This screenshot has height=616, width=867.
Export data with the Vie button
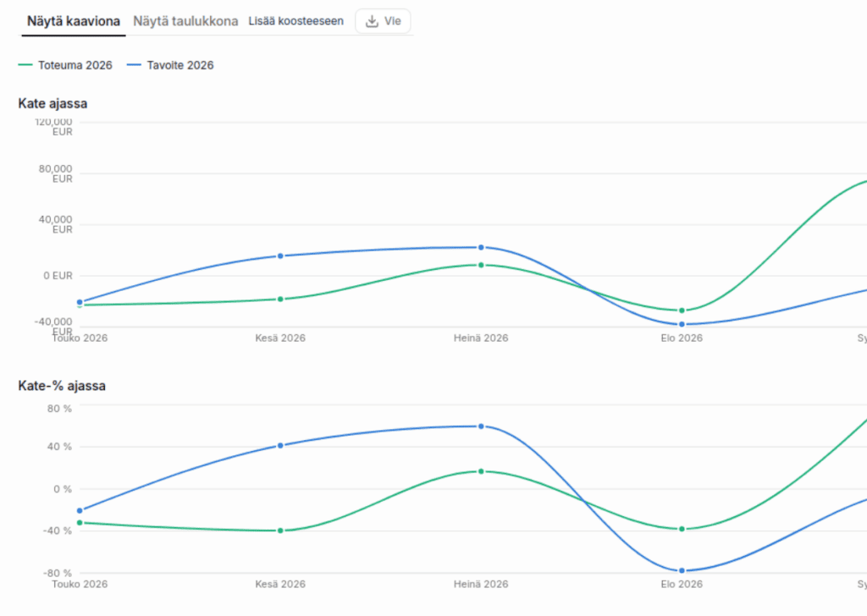383,21
